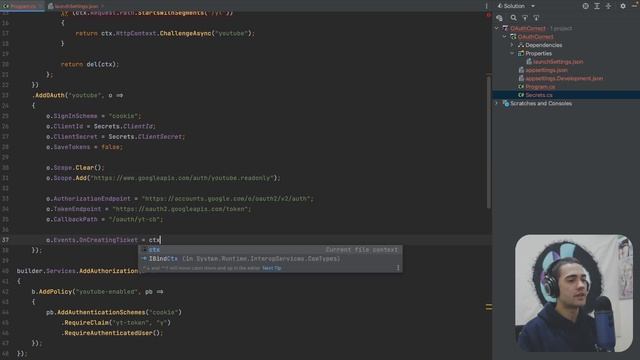The width and height of the screenshot is (640, 360).
Task: Open the editor tabs overflow menu
Action: point(486,6)
